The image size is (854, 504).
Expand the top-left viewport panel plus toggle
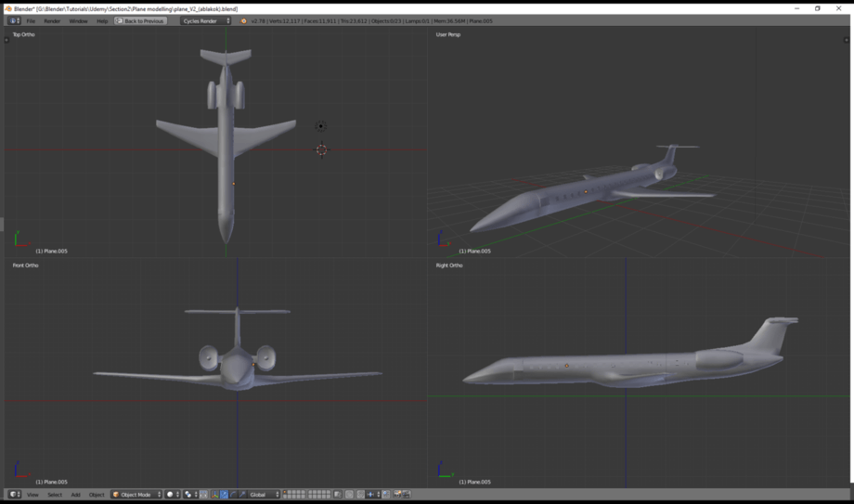(x=6, y=40)
